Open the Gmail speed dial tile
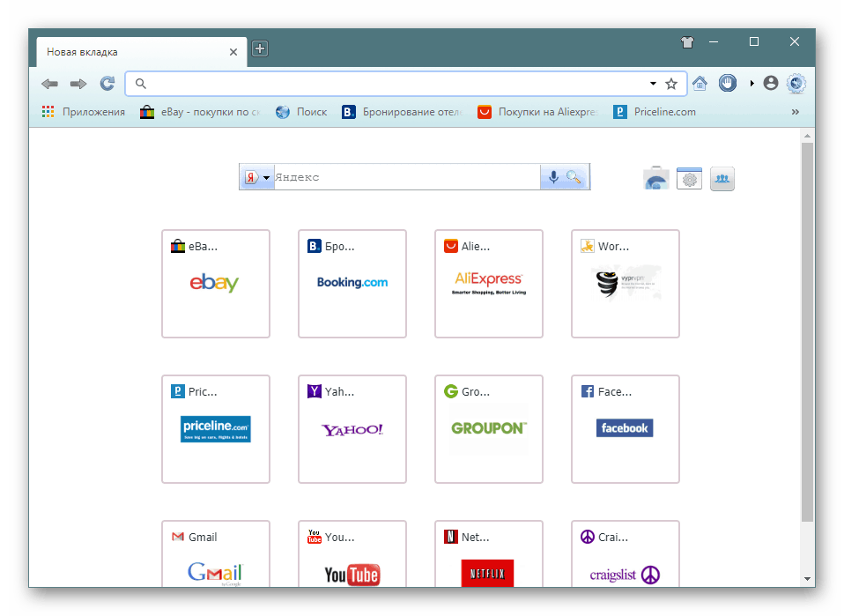The image size is (844, 616). pos(216,554)
